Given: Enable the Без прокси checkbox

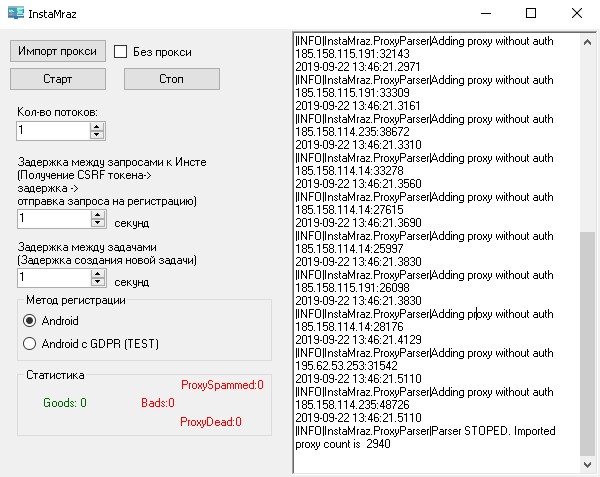Looking at the screenshot, I should point(121,52).
